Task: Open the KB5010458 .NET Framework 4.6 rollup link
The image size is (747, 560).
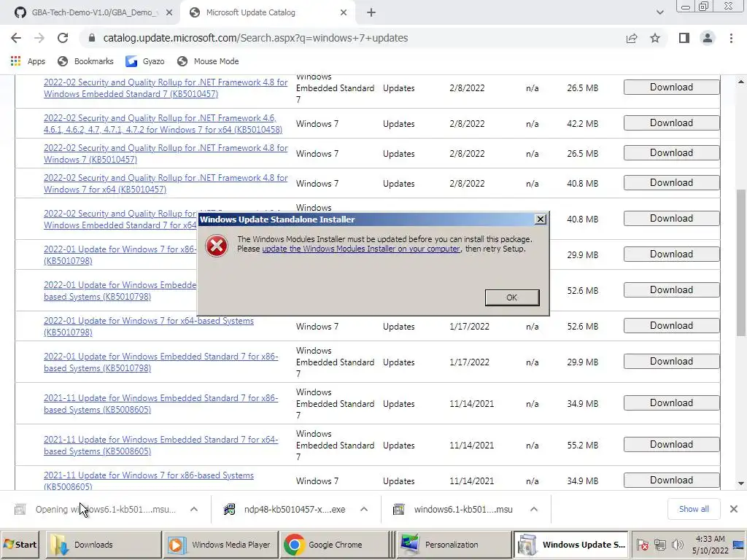Action: 163,124
